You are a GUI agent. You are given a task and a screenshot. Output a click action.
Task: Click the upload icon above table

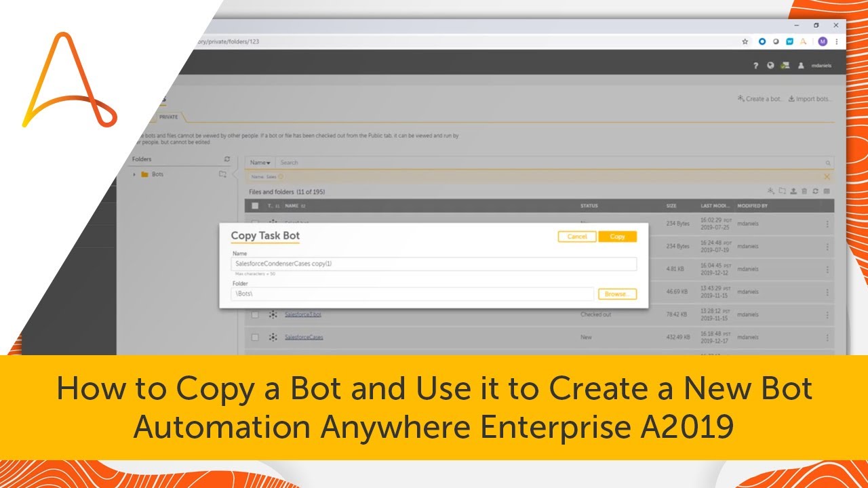pyautogui.click(x=793, y=191)
